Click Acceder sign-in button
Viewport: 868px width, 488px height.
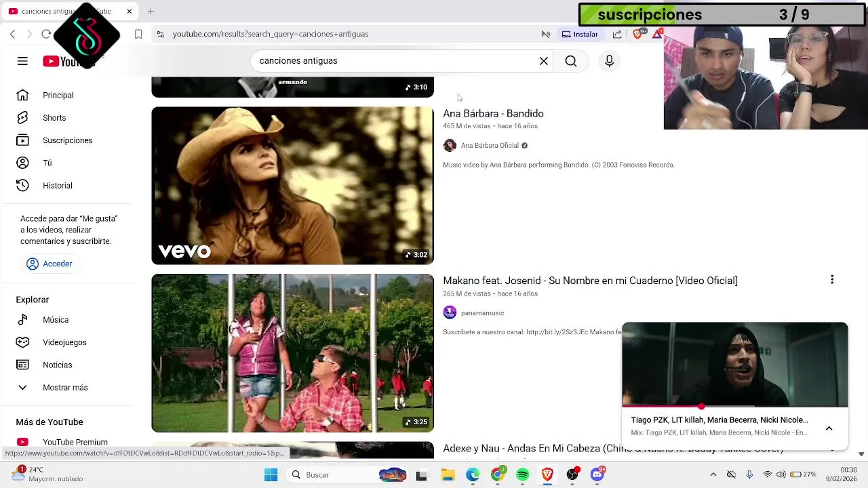click(50, 264)
